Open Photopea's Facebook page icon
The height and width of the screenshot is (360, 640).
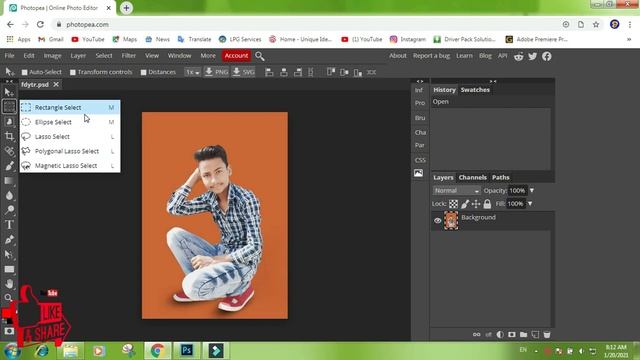(x=547, y=56)
